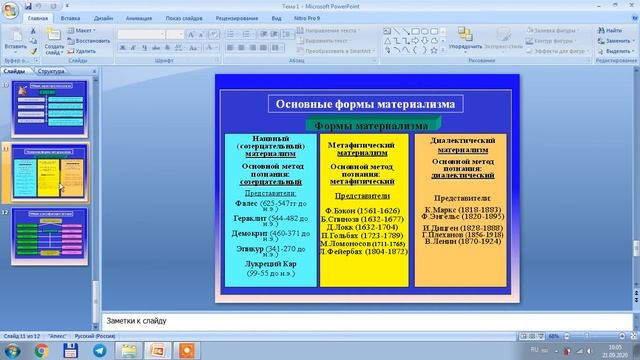Image resolution: width=640 pixels, height=360 pixels.
Task: Open the Заменить dropdown
Action: [616, 41]
